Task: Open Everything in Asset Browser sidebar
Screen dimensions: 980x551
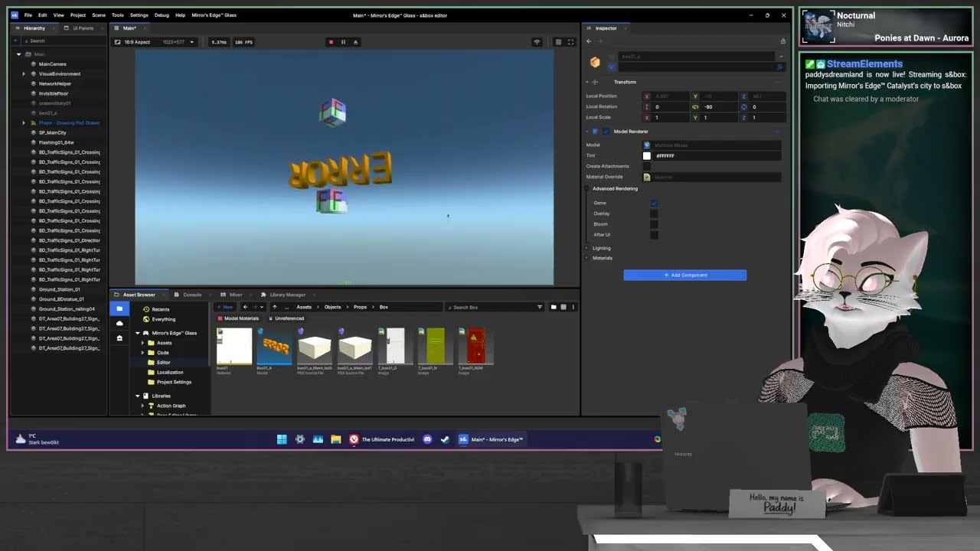Action: click(163, 319)
